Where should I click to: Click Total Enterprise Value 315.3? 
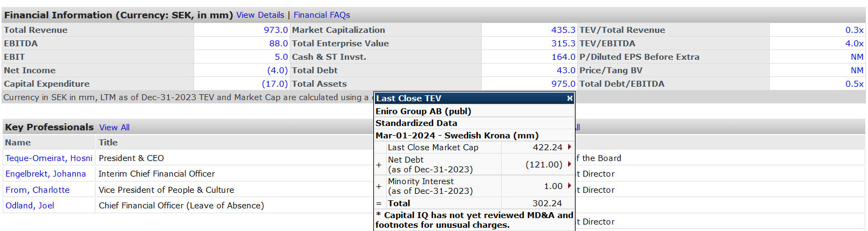click(x=563, y=44)
